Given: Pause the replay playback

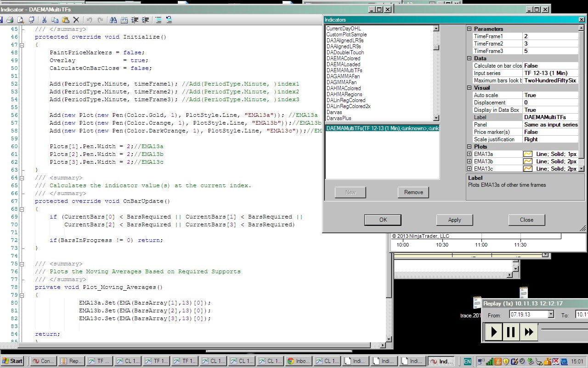Looking at the screenshot, I should point(510,332).
